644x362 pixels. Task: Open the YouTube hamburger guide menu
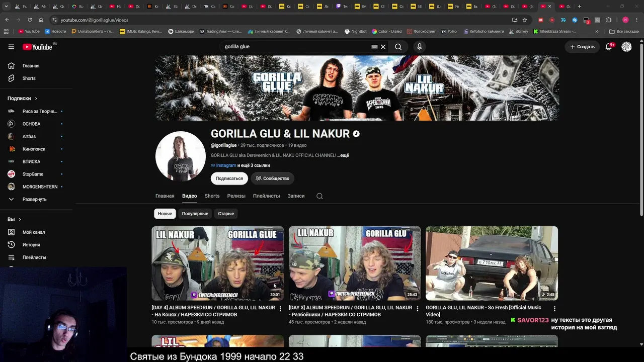pyautogui.click(x=11, y=47)
